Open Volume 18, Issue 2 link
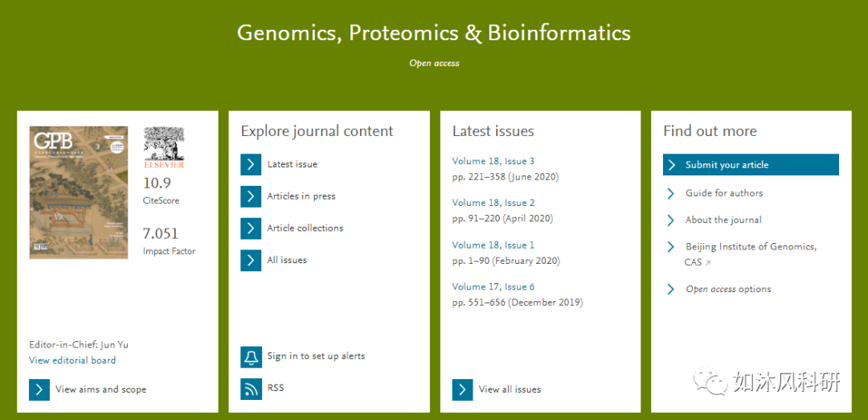Screen dimensions: 868x420 (493, 203)
